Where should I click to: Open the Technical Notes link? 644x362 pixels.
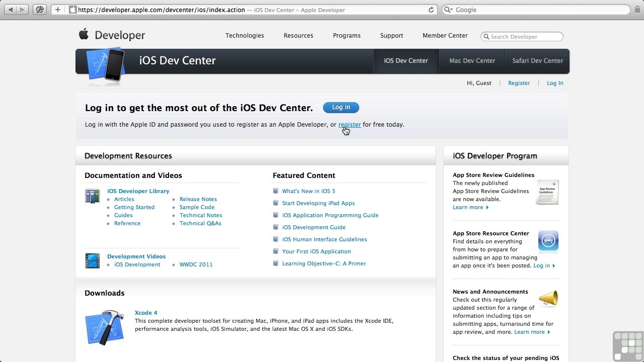click(x=201, y=215)
